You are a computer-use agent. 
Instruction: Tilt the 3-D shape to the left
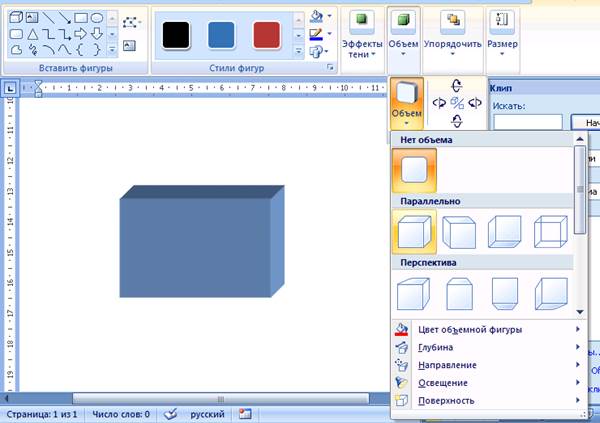pos(440,103)
